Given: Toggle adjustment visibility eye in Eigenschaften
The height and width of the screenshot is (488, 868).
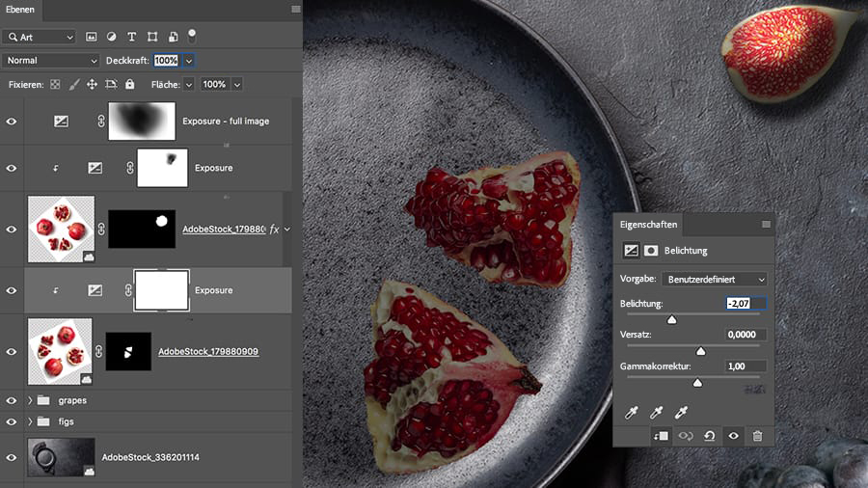Looking at the screenshot, I should [x=734, y=436].
